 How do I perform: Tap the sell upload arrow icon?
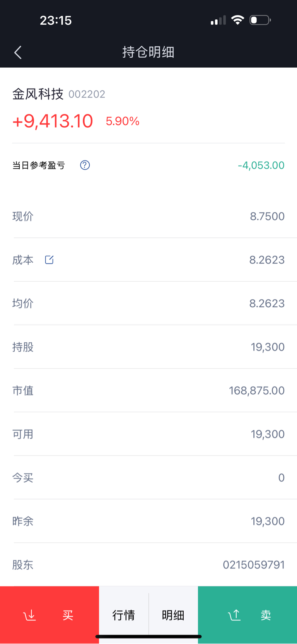click(234, 615)
